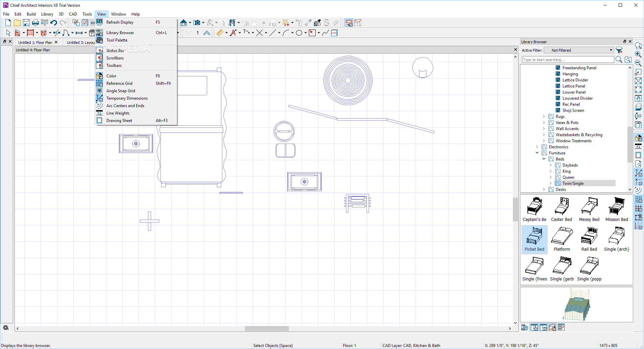Open the Build menu
644x349 pixels.
(31, 14)
